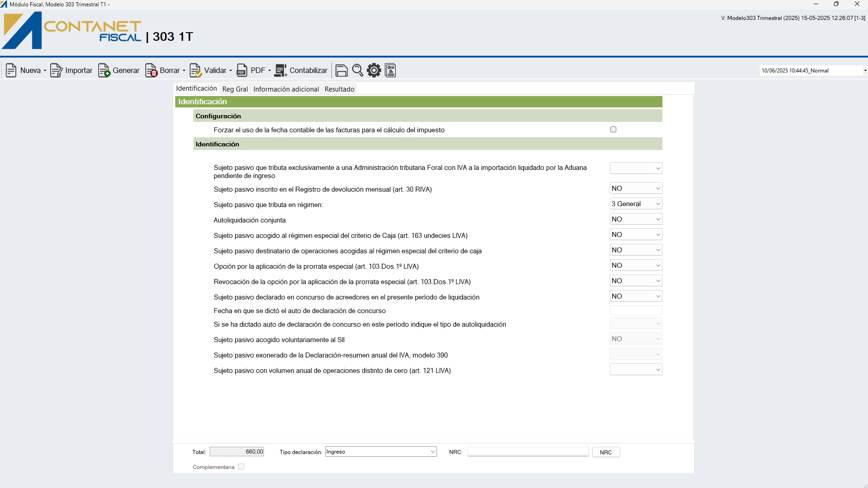Click the save floppy disk icon

tap(341, 70)
